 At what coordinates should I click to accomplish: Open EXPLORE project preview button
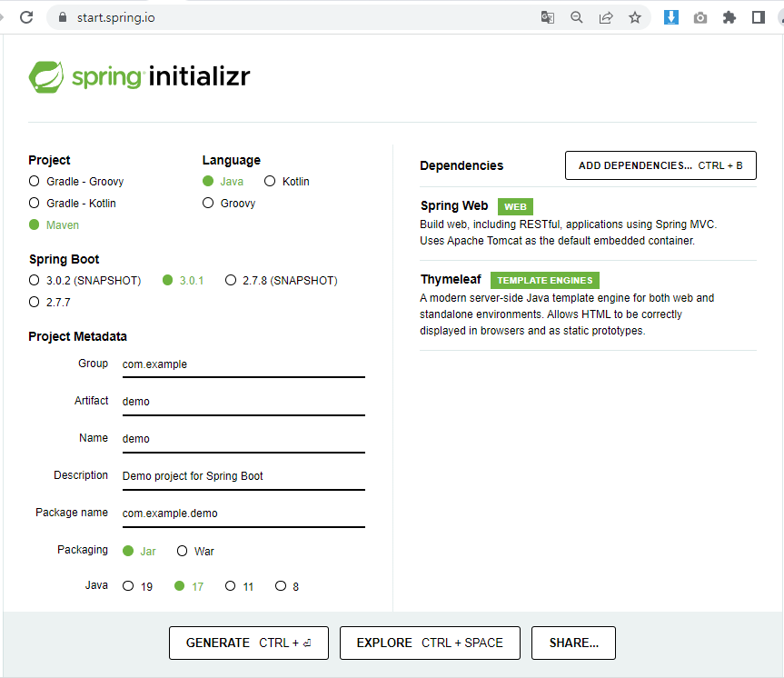point(430,643)
